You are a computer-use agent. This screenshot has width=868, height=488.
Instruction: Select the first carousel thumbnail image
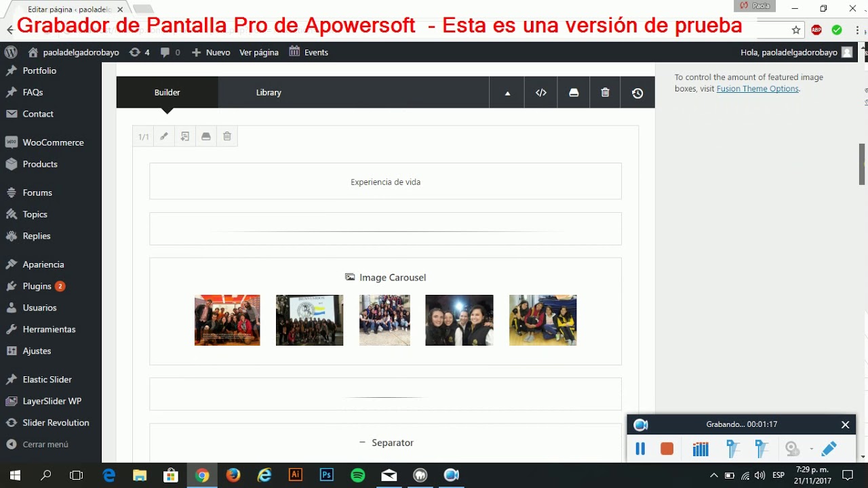point(227,320)
